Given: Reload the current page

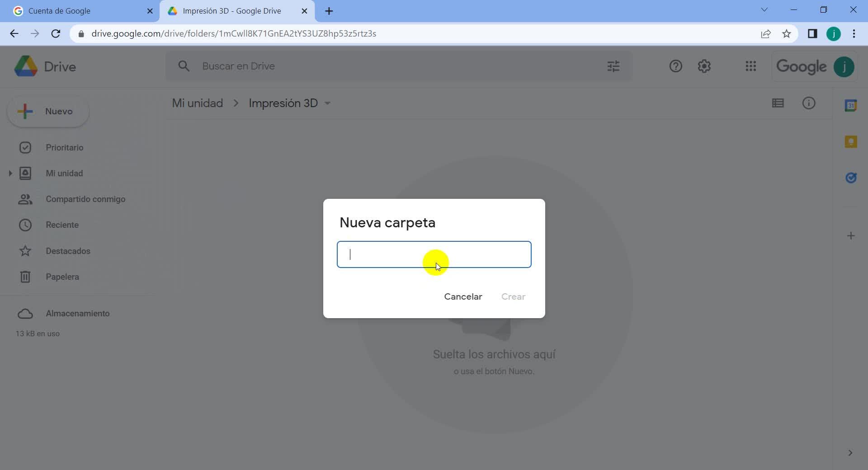Looking at the screenshot, I should click(x=56, y=33).
